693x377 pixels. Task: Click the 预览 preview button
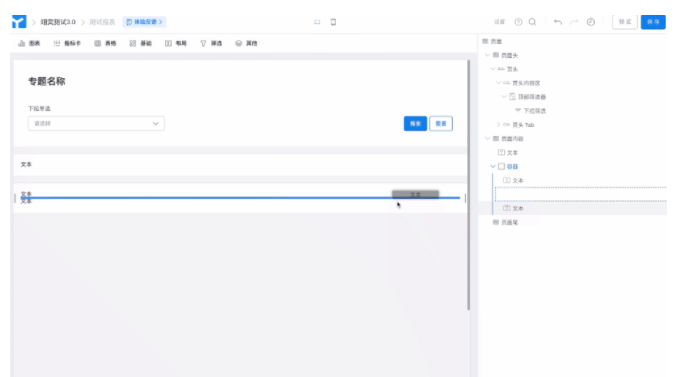[x=624, y=22]
